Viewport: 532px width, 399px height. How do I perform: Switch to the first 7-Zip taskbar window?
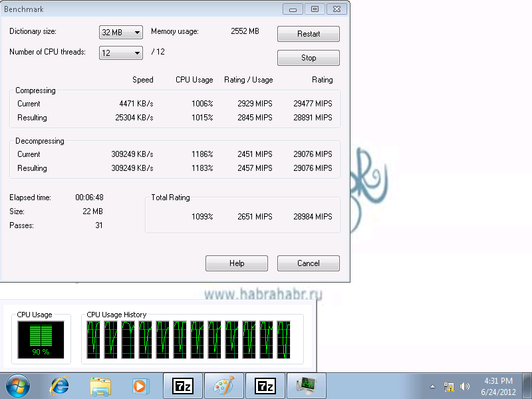coord(183,386)
